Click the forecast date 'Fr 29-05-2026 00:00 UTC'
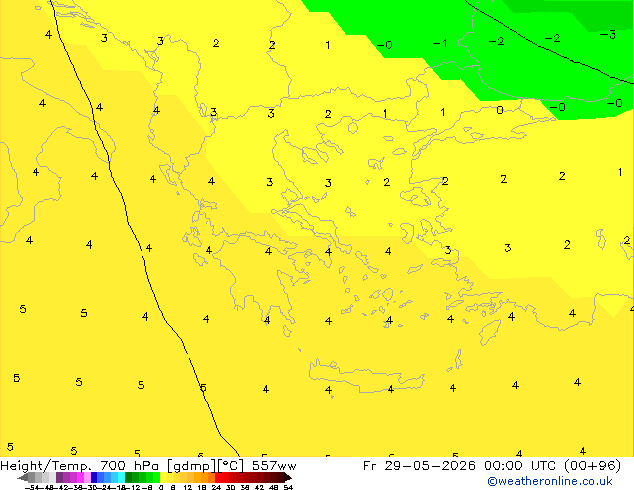This screenshot has height=490, width=634. coord(460,466)
